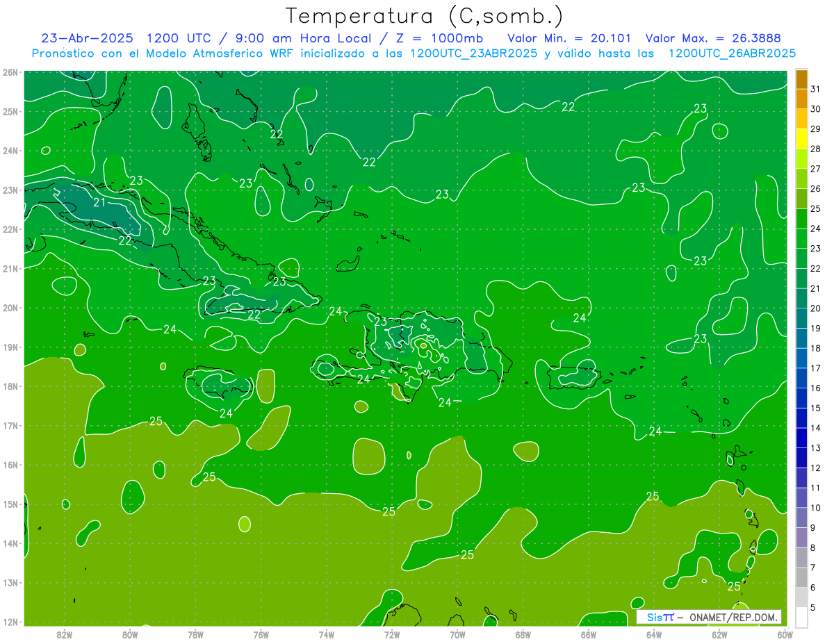Click legend value 18 on color scale
Image resolution: width=834 pixels, height=644 pixels.
click(x=815, y=348)
